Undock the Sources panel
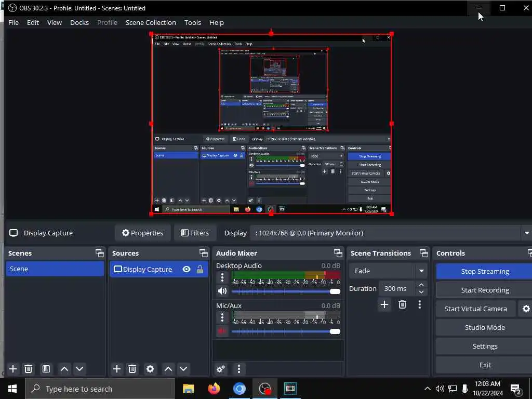Screen dimensions: 532x399 (x=203, y=253)
